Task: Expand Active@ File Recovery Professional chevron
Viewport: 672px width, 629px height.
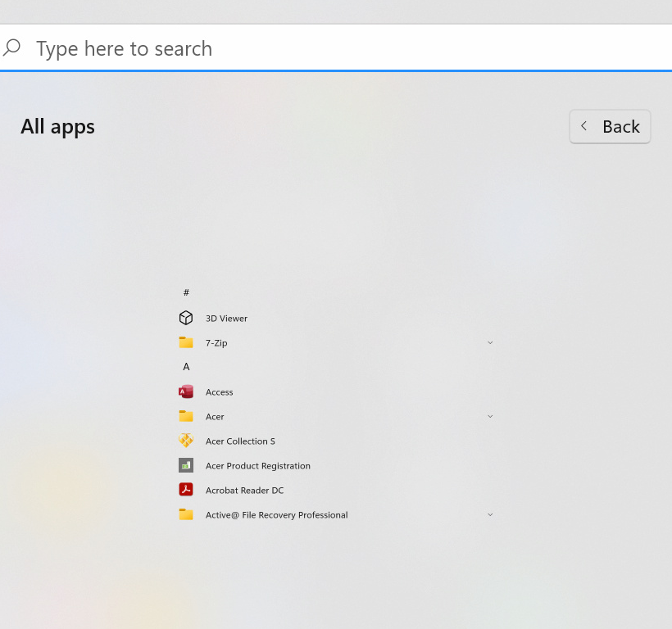Action: pos(490,514)
